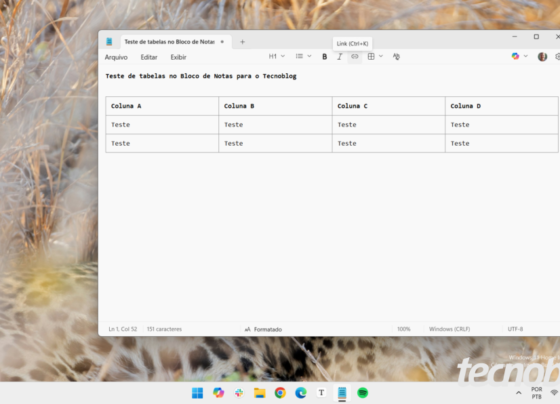Screen dimensions: 560x404
Task: Click the 'Coluna C' header cell
Action: point(389,106)
